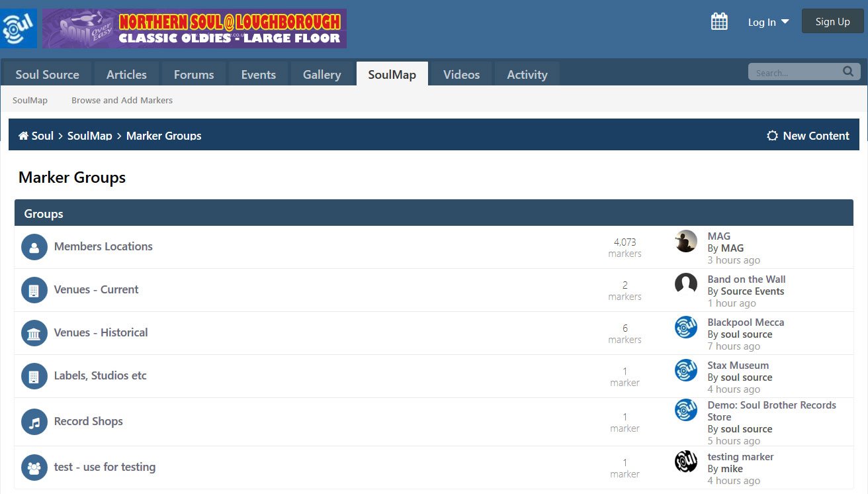The width and height of the screenshot is (868, 494).
Task: Open the Articles tab
Action: (x=126, y=74)
